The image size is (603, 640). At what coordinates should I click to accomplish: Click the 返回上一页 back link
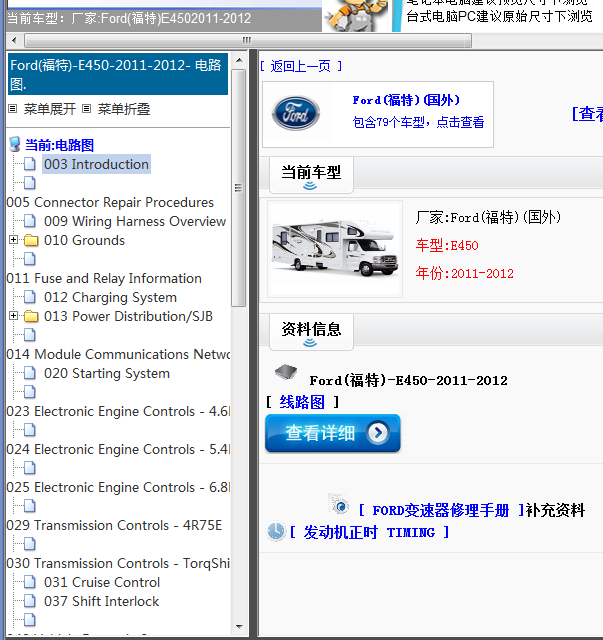pos(300,66)
